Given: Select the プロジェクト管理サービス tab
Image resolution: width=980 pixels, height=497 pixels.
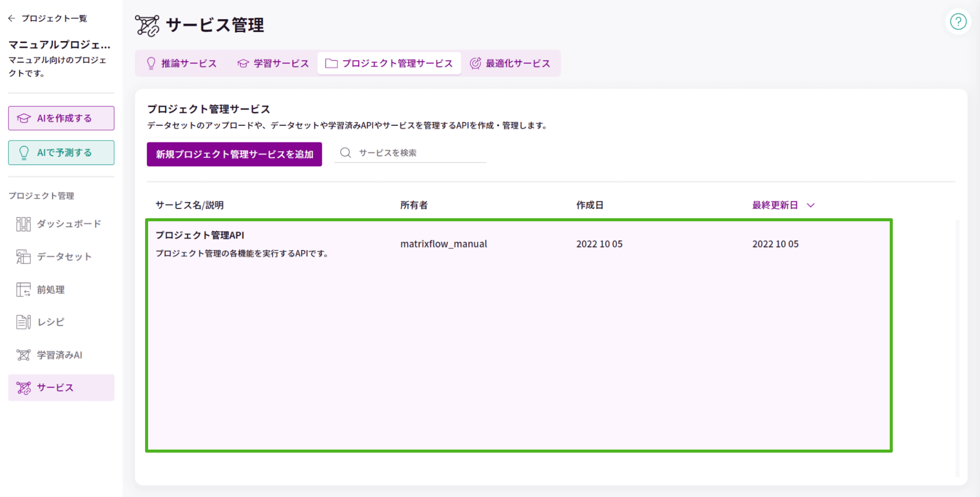Looking at the screenshot, I should 390,63.
